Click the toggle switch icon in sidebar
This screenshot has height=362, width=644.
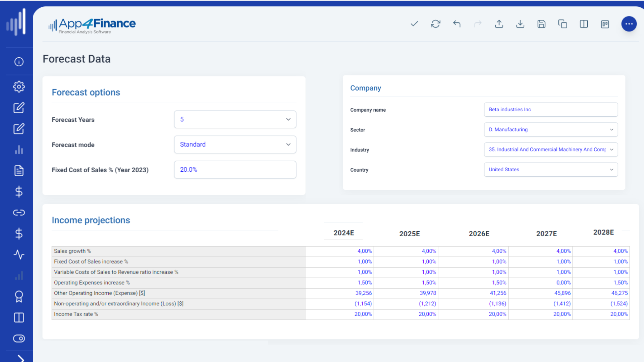[19, 339]
